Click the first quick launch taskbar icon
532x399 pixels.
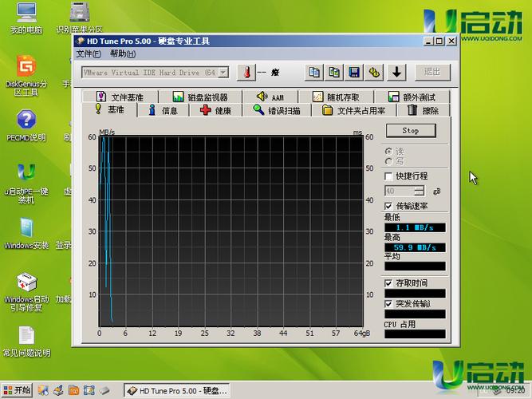click(43, 390)
